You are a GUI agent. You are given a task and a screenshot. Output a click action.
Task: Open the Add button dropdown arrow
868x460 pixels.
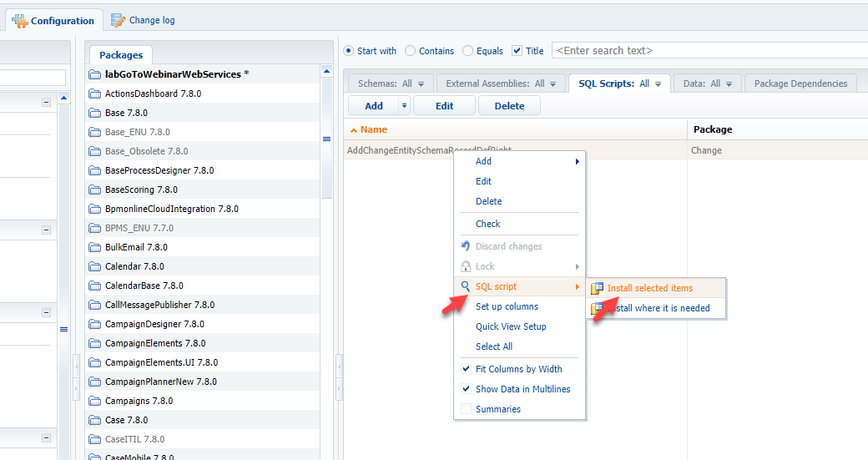[x=404, y=105]
